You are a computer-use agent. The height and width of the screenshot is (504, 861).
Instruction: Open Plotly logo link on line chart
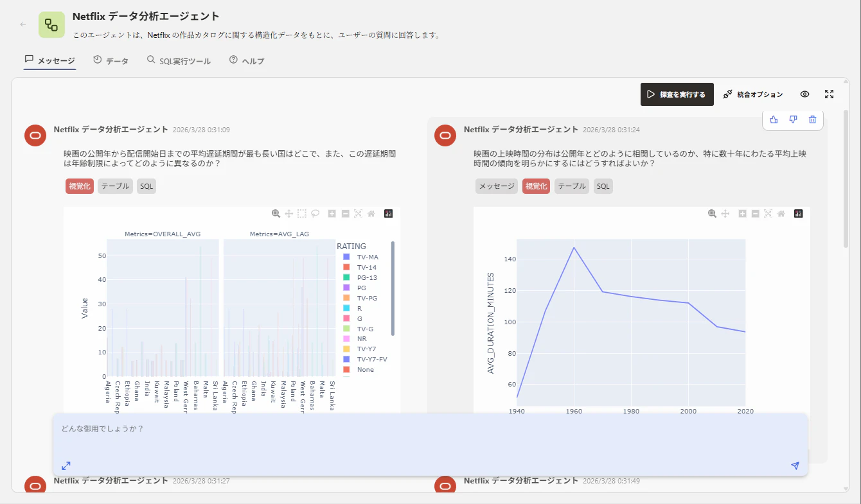798,214
